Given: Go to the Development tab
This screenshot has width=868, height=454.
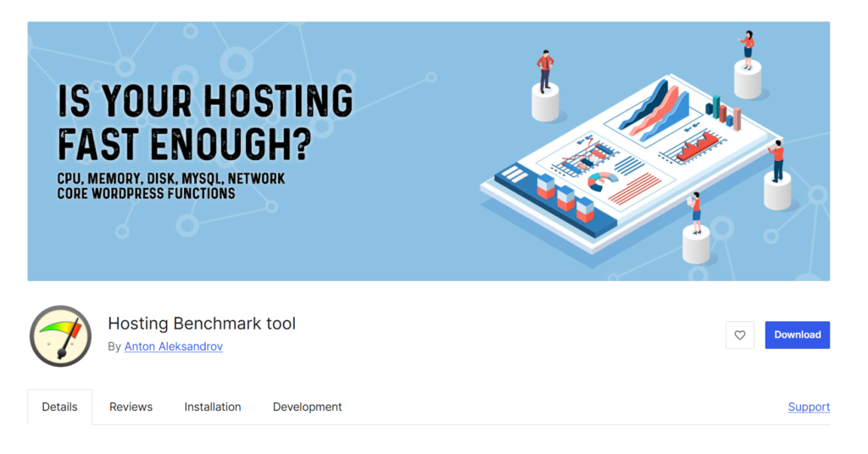Looking at the screenshot, I should tap(307, 407).
